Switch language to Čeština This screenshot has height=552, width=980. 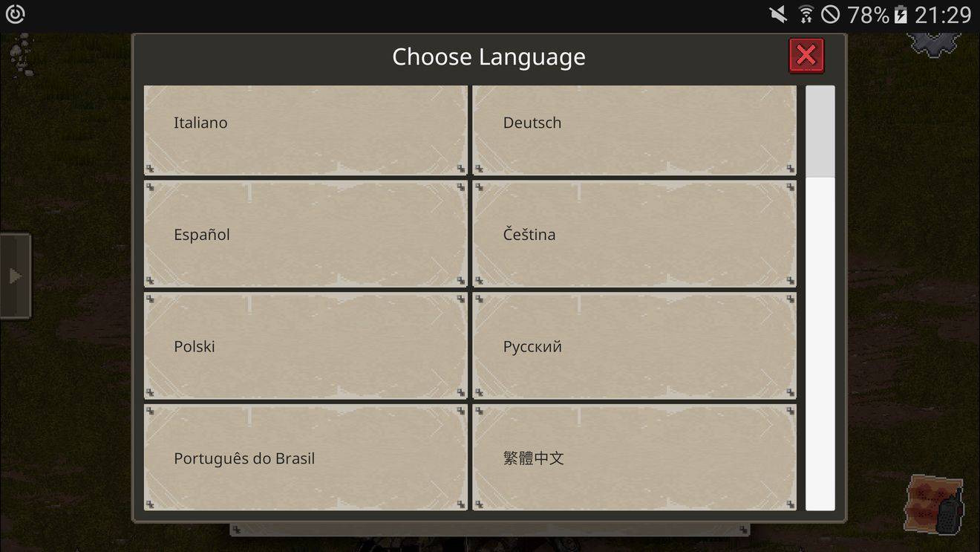(634, 234)
